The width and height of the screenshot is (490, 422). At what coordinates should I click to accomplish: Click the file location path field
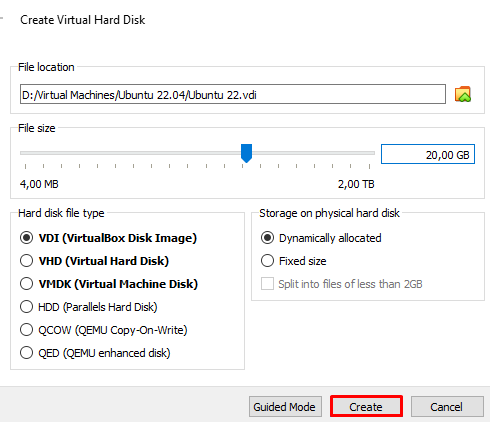(233, 94)
